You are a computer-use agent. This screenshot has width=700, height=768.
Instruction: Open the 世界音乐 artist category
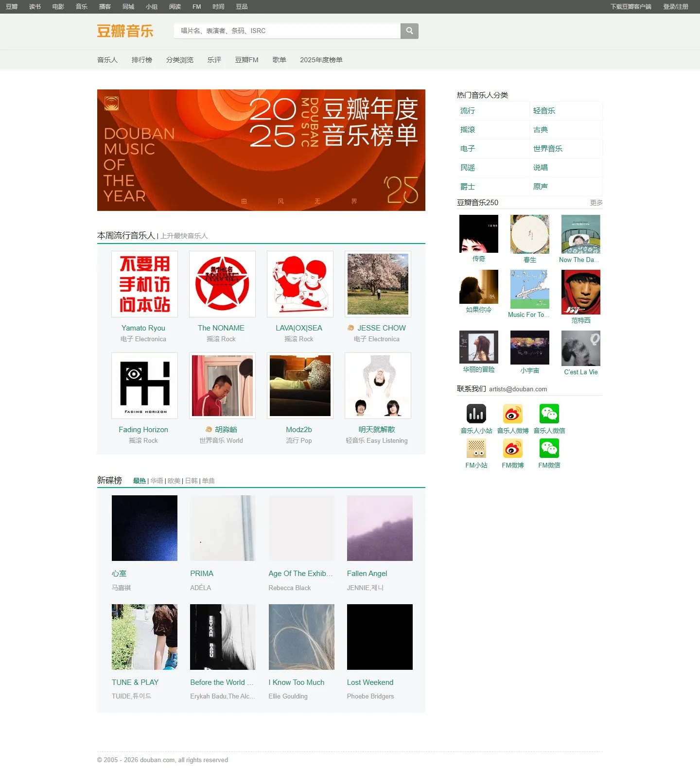point(548,149)
